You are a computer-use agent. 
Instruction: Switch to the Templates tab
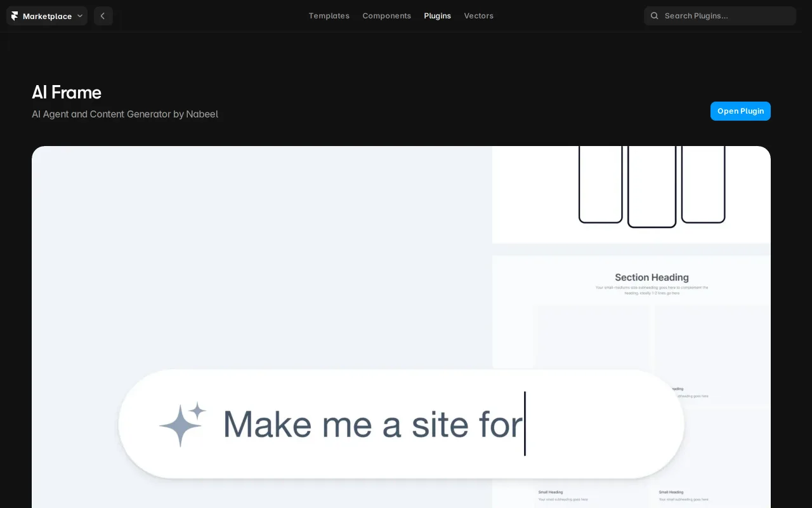[x=329, y=16]
